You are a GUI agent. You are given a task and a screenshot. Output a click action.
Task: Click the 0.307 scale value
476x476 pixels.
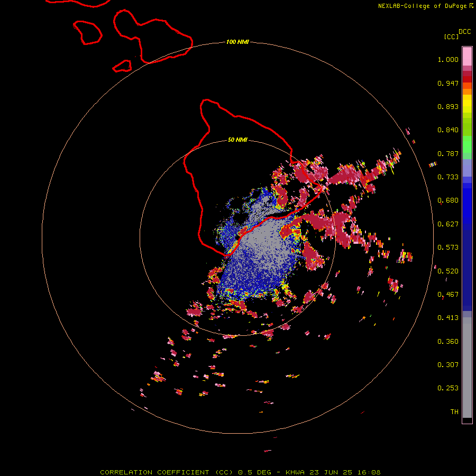click(x=448, y=365)
